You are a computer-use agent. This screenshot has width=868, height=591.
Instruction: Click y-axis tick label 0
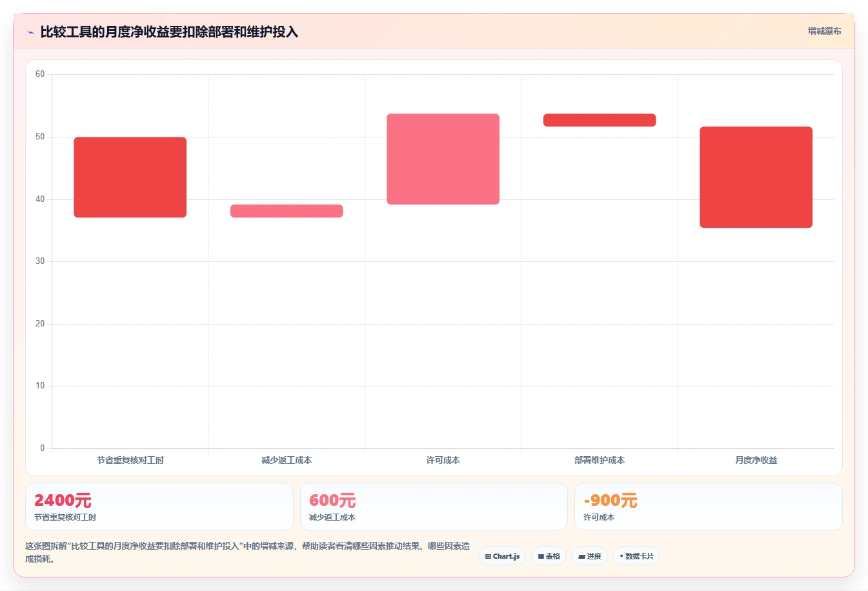pyautogui.click(x=43, y=448)
